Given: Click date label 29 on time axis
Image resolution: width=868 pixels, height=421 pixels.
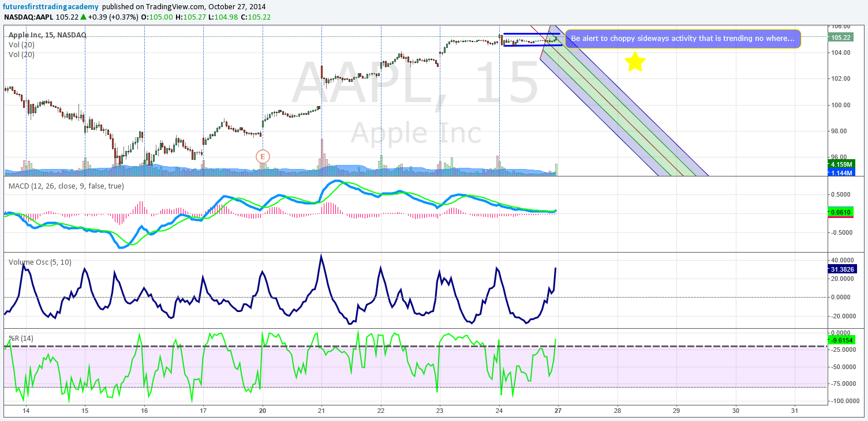Looking at the screenshot, I should pos(676,411).
